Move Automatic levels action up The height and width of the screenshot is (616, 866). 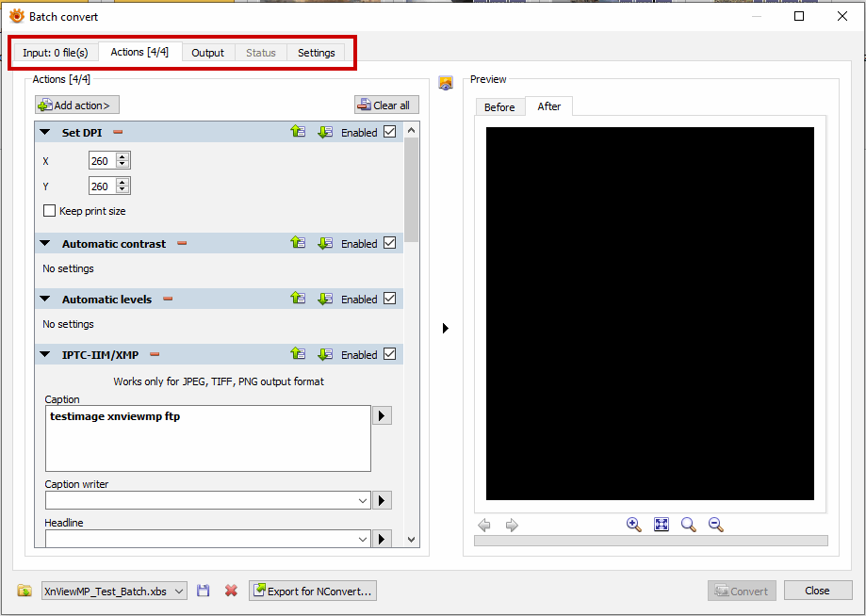(298, 298)
